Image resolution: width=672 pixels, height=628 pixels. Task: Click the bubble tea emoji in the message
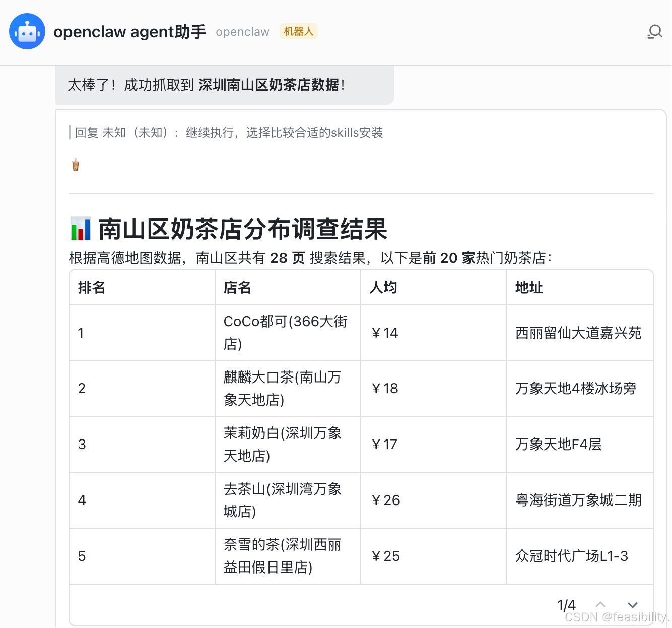click(x=75, y=164)
